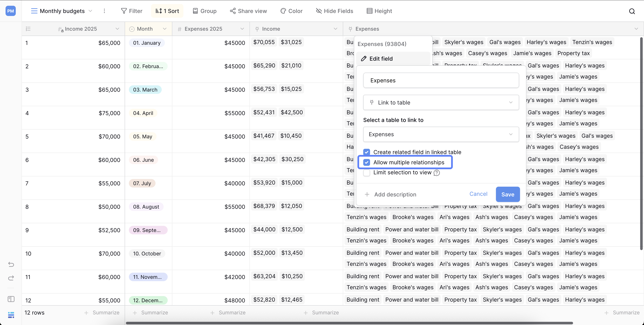The height and width of the screenshot is (325, 644).
Task: Open the view options three-dot menu
Action: (105, 11)
